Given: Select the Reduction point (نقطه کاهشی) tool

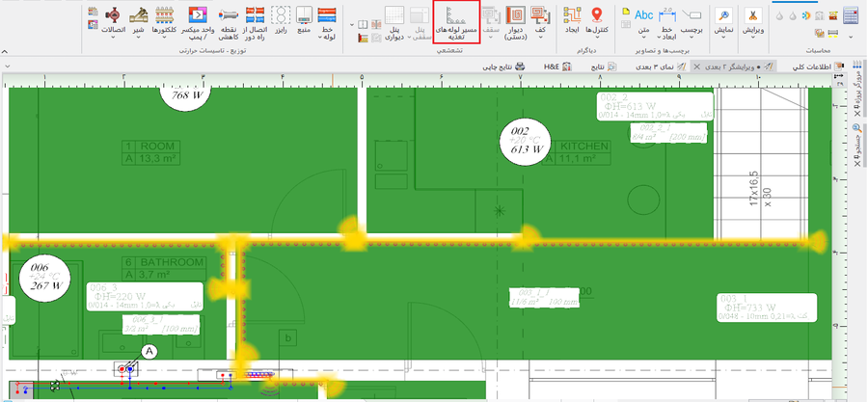Looking at the screenshot, I should tap(230, 22).
